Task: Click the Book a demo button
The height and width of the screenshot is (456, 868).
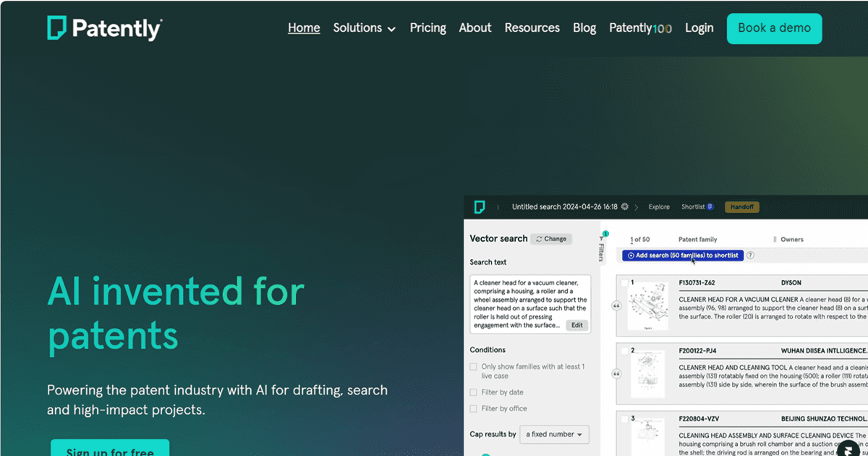Action: [774, 28]
